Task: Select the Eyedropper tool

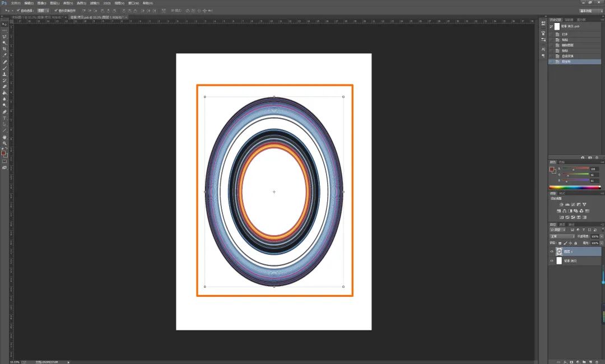Action: coord(4,55)
